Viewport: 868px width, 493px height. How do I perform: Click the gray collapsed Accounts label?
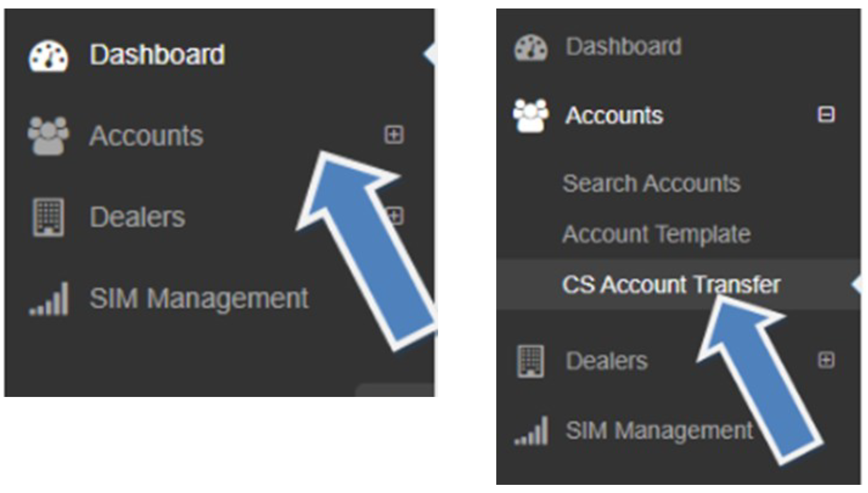coord(146,136)
